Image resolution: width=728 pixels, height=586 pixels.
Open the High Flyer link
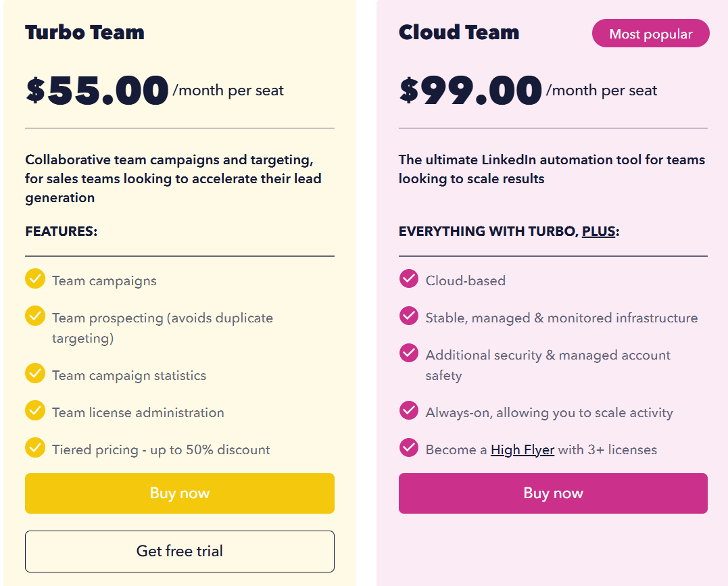(x=523, y=449)
